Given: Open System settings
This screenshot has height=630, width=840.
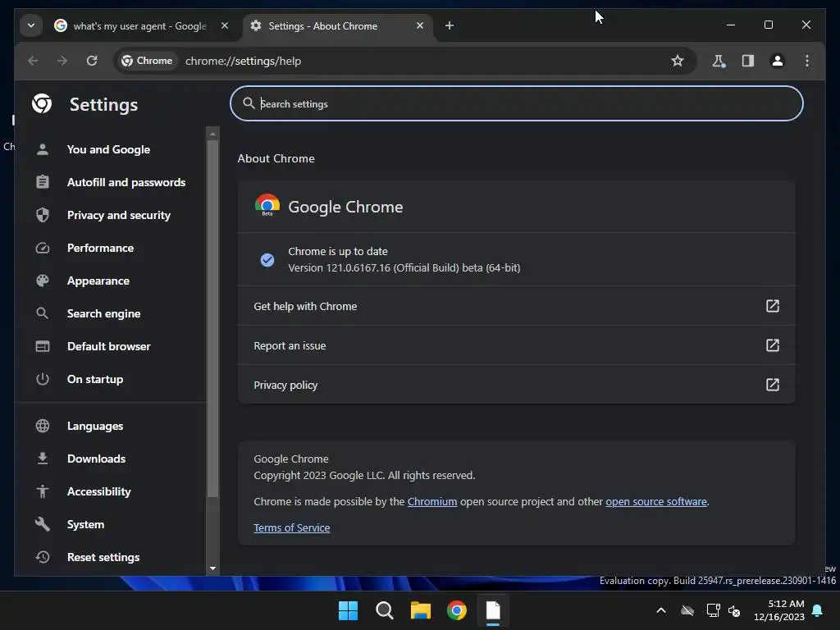Looking at the screenshot, I should [x=85, y=524].
